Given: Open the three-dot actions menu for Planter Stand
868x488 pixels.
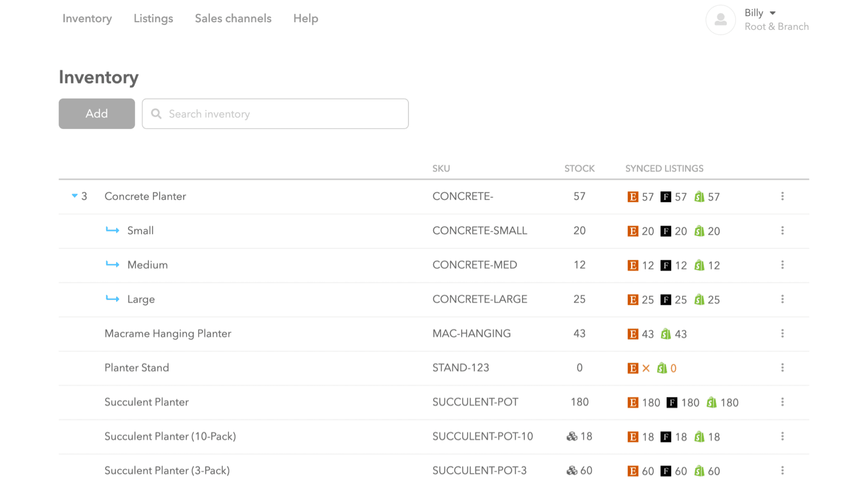Looking at the screenshot, I should (x=783, y=368).
